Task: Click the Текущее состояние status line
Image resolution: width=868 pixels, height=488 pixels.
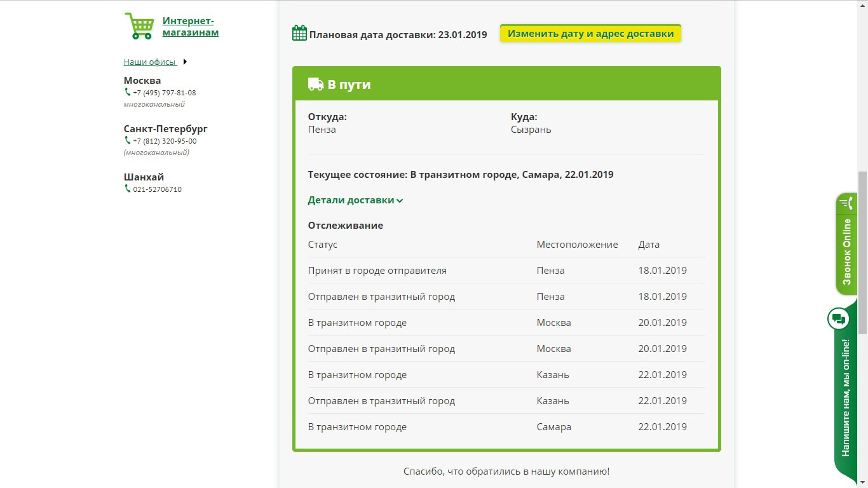Action: click(x=461, y=174)
